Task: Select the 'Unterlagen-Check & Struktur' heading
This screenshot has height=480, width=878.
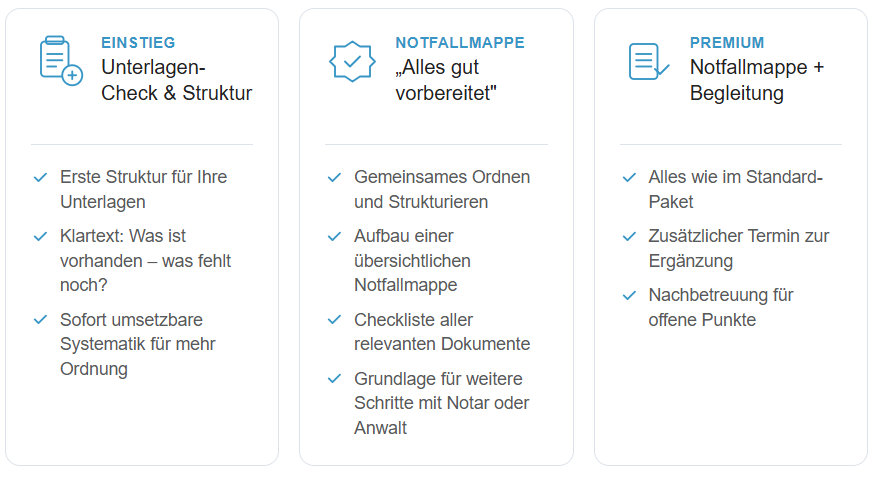Action: tap(176, 81)
